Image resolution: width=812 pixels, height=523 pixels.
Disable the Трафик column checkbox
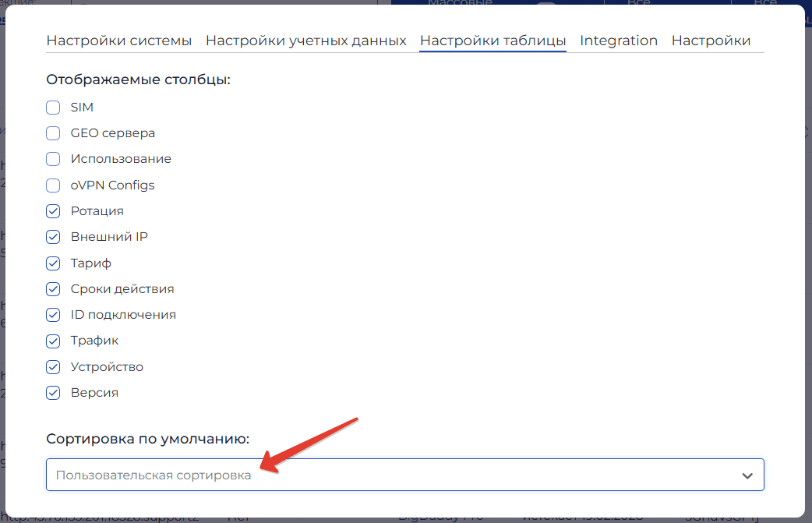53,341
